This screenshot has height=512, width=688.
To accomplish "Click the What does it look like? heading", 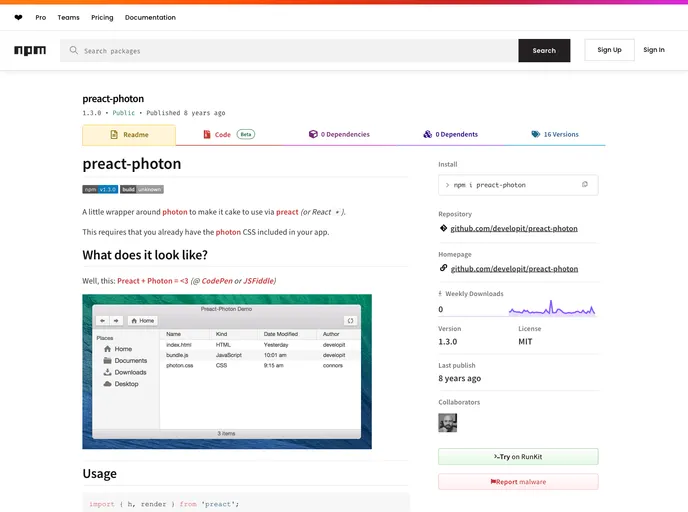I will (x=145, y=255).
